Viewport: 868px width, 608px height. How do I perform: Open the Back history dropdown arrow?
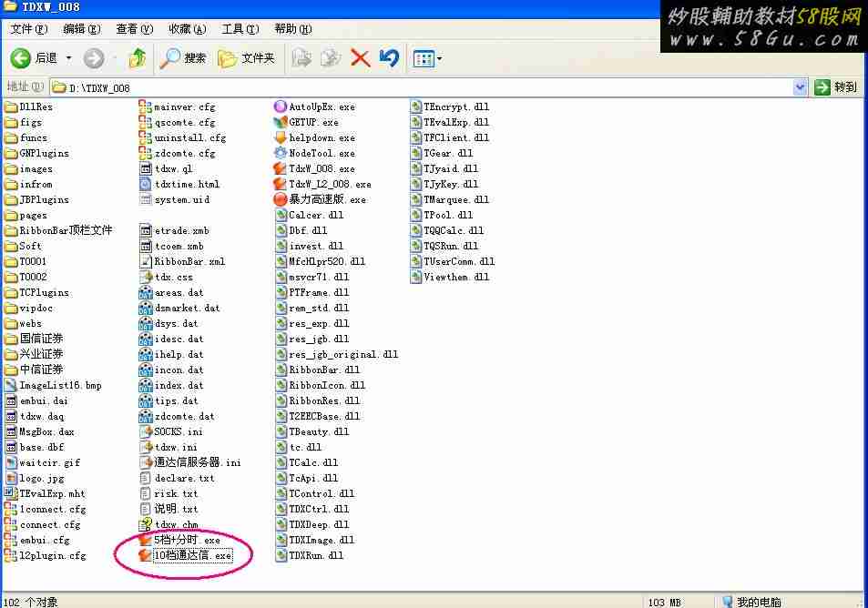(x=68, y=58)
